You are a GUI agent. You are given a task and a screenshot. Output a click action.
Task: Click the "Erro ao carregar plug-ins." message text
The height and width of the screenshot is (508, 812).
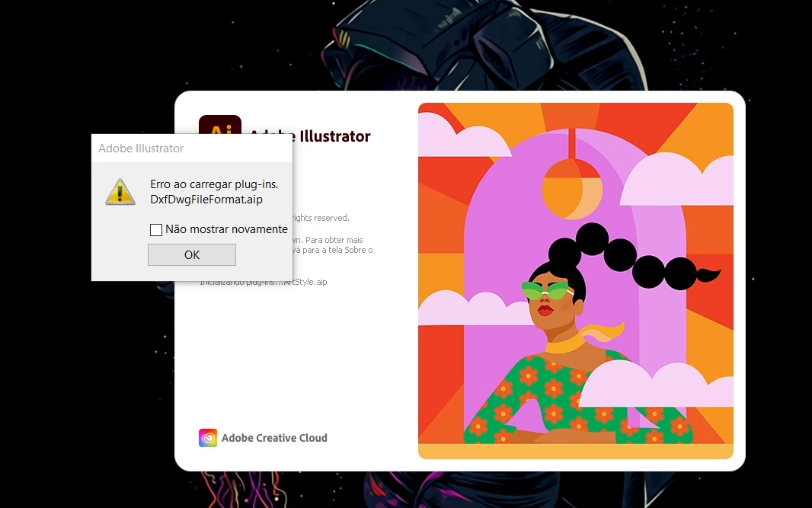(x=214, y=184)
